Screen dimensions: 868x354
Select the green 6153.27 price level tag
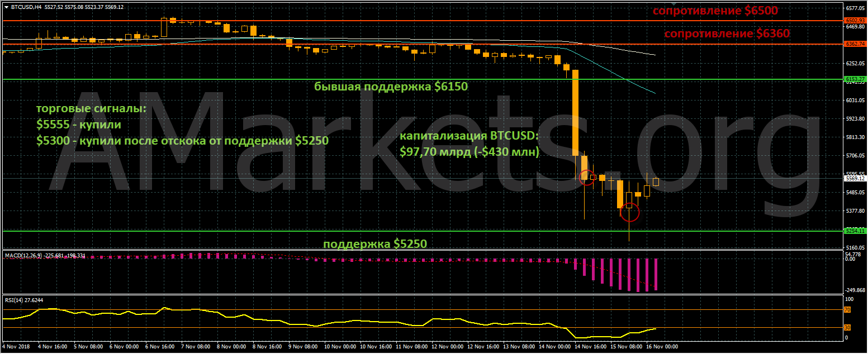[855, 79]
